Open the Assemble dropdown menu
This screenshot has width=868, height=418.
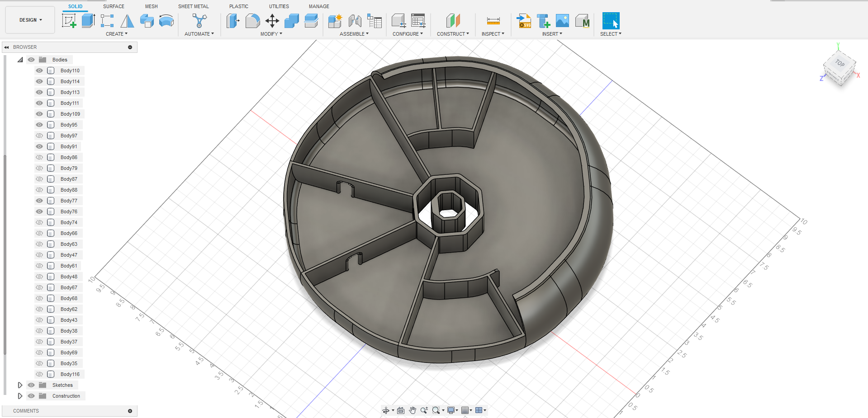point(354,34)
